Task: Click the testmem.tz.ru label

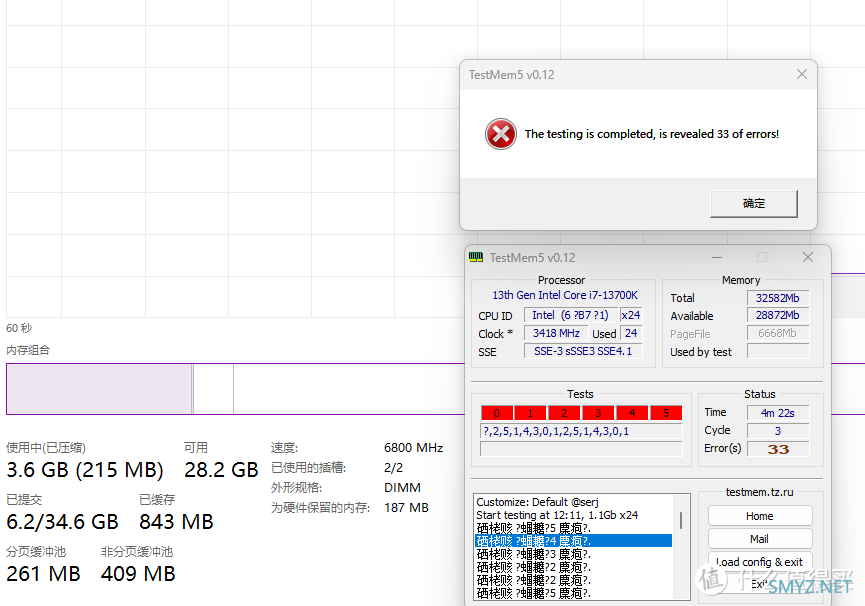Action: (x=760, y=492)
